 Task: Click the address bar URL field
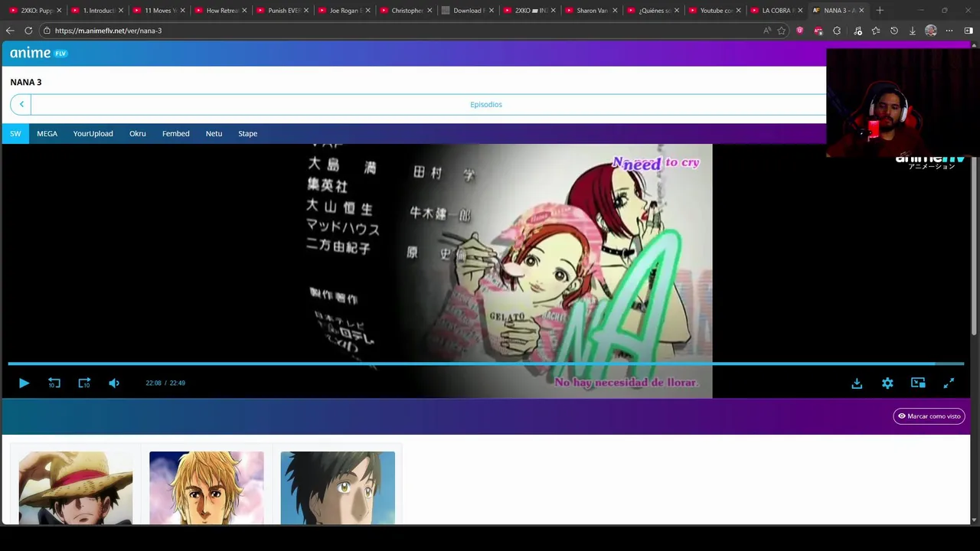point(398,31)
